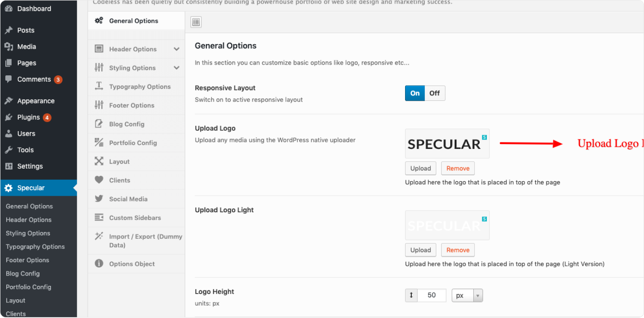This screenshot has height=318, width=644.
Task: Click the expand-all sections icon in the top bar
Action: pyautogui.click(x=196, y=22)
